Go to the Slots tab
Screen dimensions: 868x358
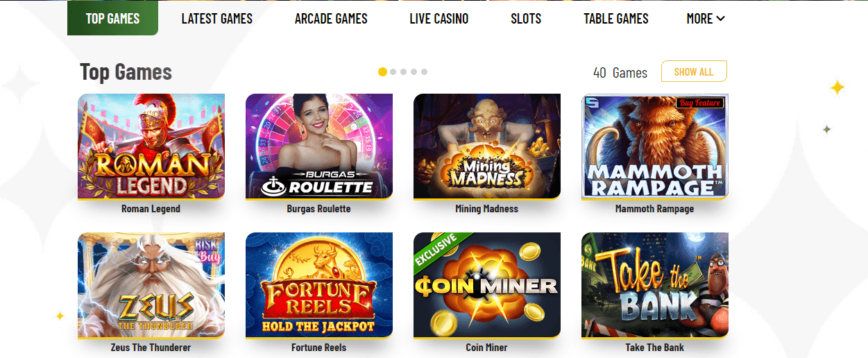click(526, 19)
